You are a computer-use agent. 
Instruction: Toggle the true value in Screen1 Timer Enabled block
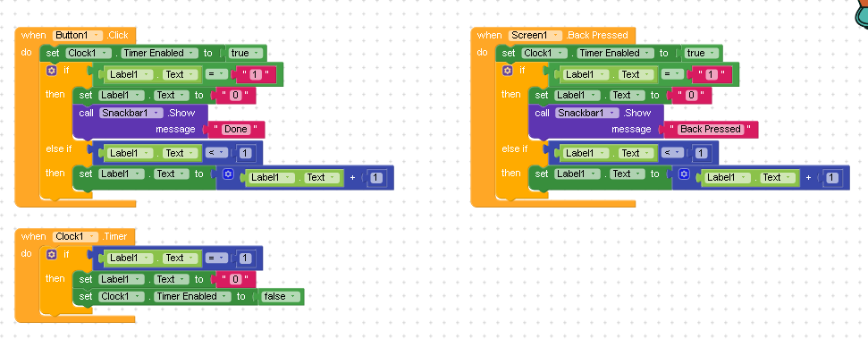point(700,53)
